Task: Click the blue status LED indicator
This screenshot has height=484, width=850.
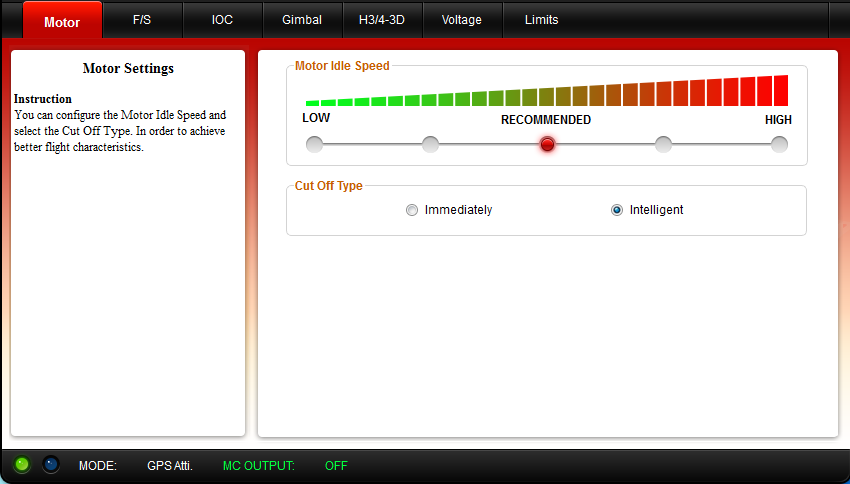Action: pos(51,464)
